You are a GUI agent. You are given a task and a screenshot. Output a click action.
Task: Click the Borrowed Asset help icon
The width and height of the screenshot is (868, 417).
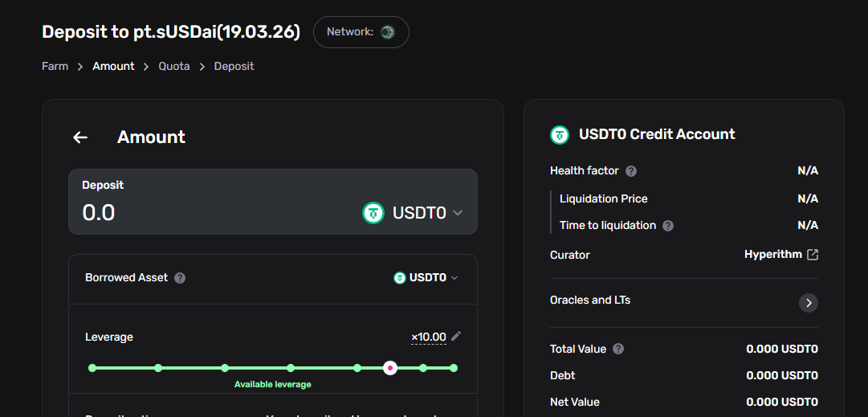(180, 278)
